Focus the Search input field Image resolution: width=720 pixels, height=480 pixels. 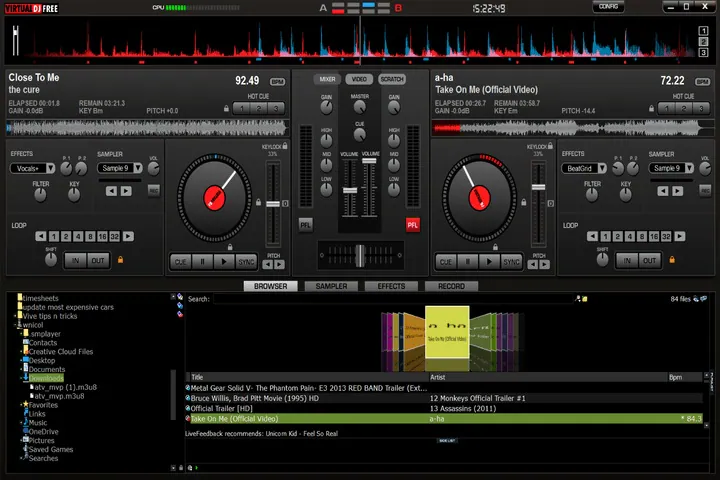[394, 299]
